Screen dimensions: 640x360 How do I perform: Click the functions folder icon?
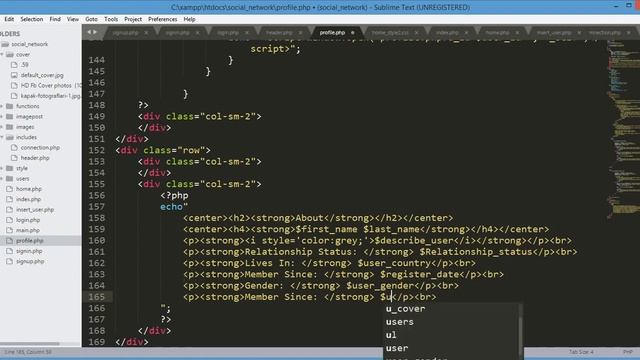click(x=10, y=106)
